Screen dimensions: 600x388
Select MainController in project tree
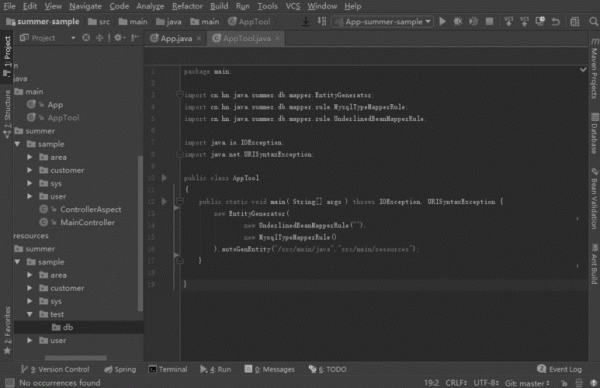pyautogui.click(x=87, y=222)
